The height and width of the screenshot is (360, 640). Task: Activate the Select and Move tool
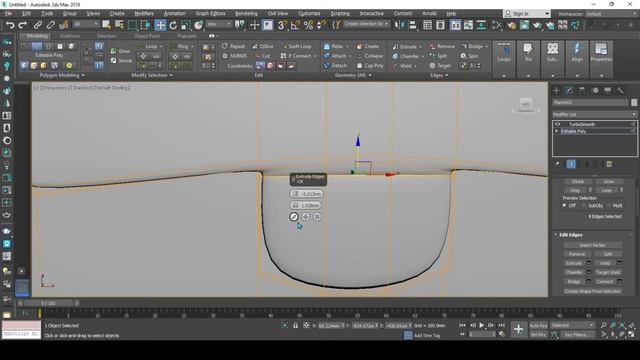160,25
